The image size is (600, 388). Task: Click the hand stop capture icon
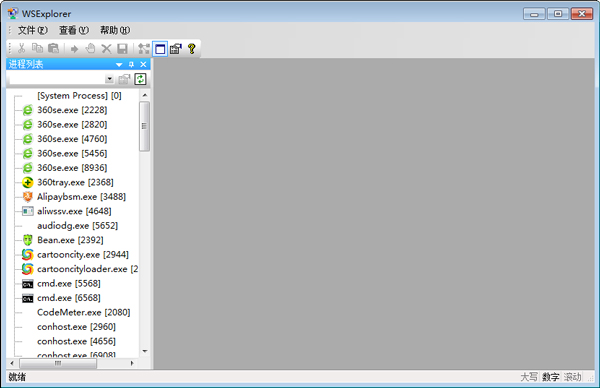[x=90, y=49]
